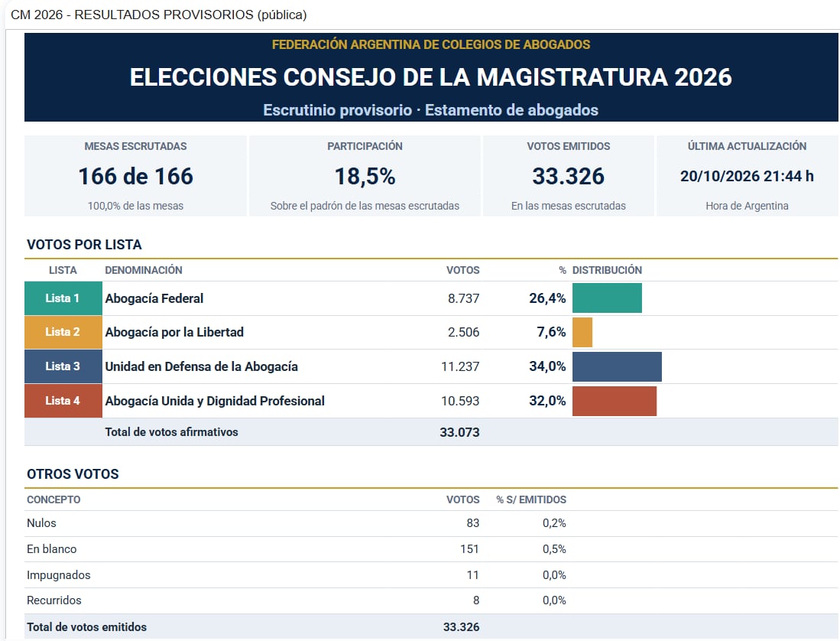Select 'Abogacía por la Libertad' list name
This screenshot has width=840, height=641.
coord(174,332)
